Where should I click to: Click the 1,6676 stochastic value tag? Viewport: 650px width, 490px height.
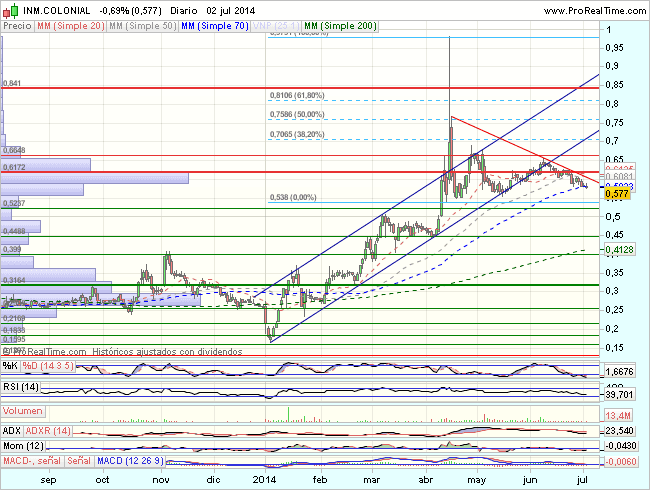[620, 369]
